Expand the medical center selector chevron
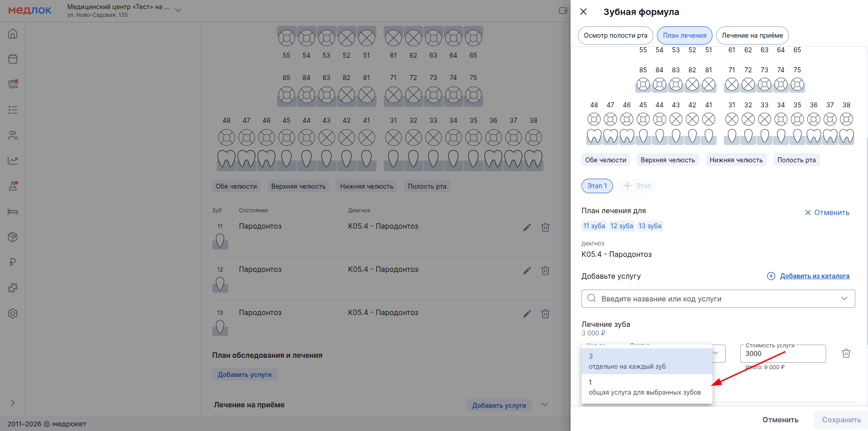This screenshot has width=868, height=431. click(x=178, y=10)
